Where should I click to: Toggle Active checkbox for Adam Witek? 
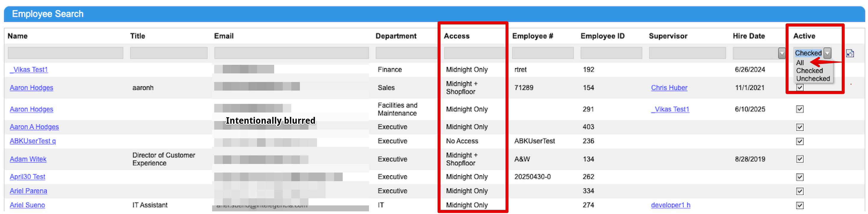click(800, 159)
